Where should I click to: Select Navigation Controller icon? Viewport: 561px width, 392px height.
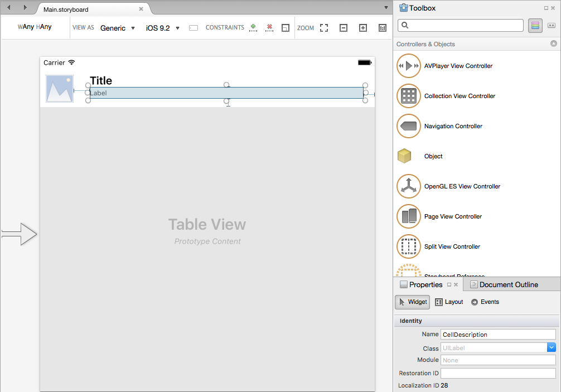409,126
